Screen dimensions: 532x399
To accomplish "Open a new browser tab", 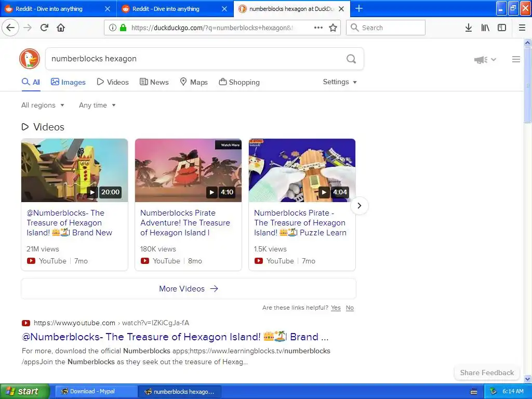I will (359, 8).
